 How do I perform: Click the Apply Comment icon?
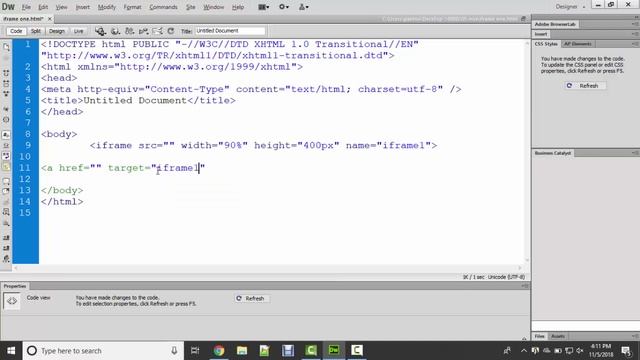[6, 181]
